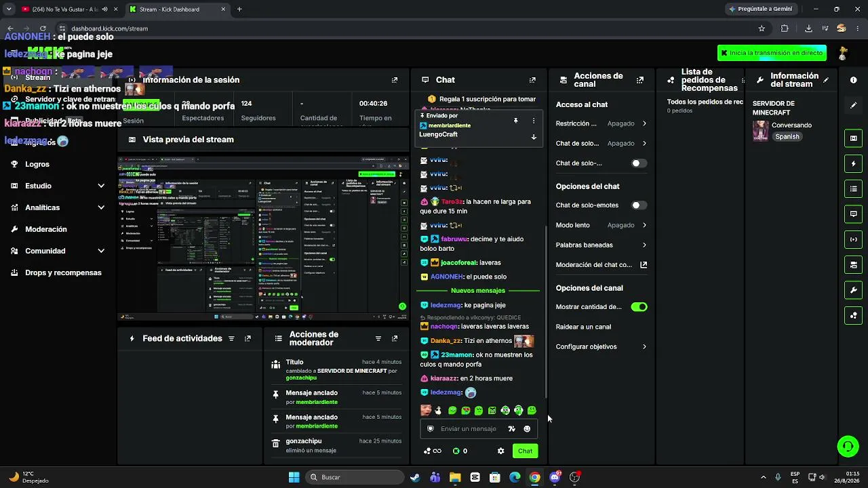Click the browser address bar
Screen dimensions: 868x488
407,28
